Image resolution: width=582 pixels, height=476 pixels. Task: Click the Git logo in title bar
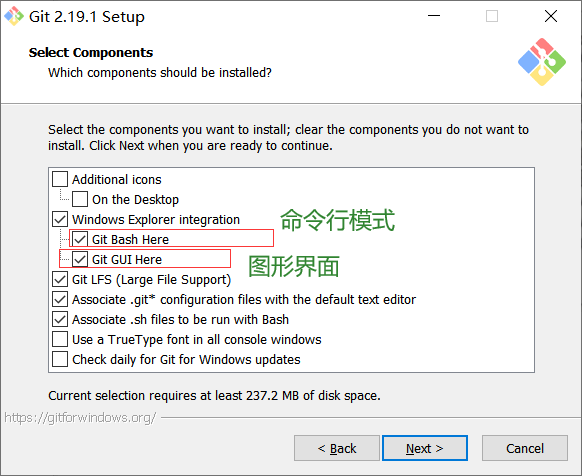tap(14, 16)
